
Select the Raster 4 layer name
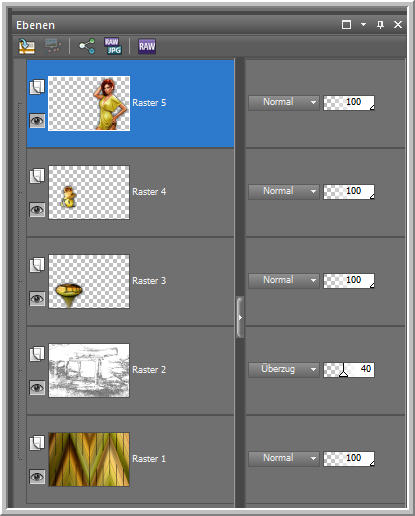(149, 192)
